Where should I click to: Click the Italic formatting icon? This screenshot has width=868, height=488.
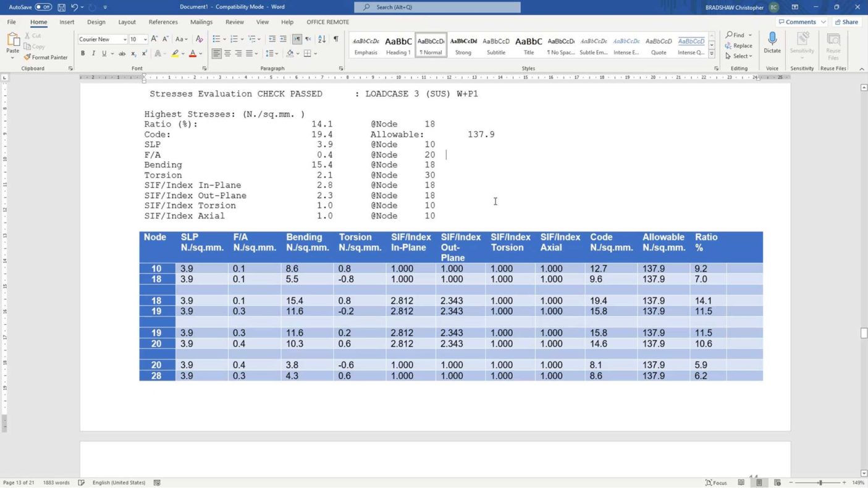(93, 54)
